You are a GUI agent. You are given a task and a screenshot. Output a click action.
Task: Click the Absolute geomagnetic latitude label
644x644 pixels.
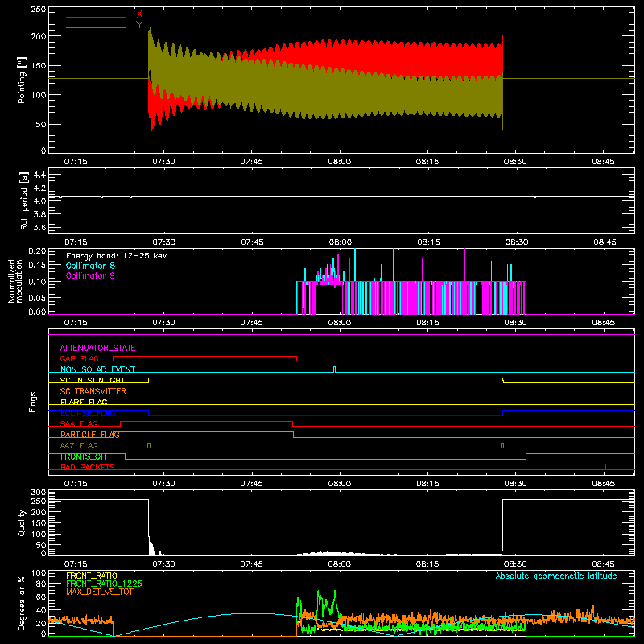556,576
